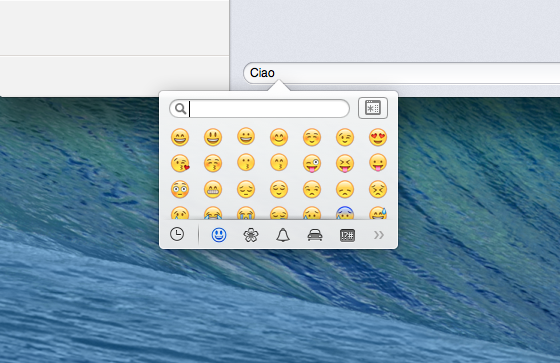Insert the winking face with tongue out
560x363 pixels.
click(x=312, y=164)
